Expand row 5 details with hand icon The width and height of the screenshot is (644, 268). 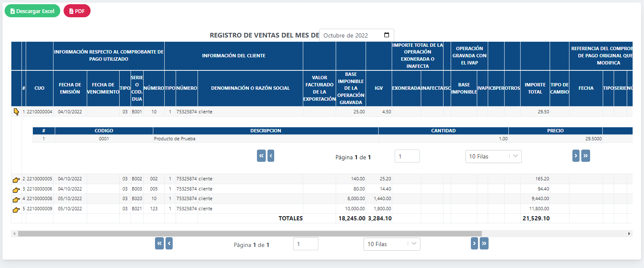[16, 209]
